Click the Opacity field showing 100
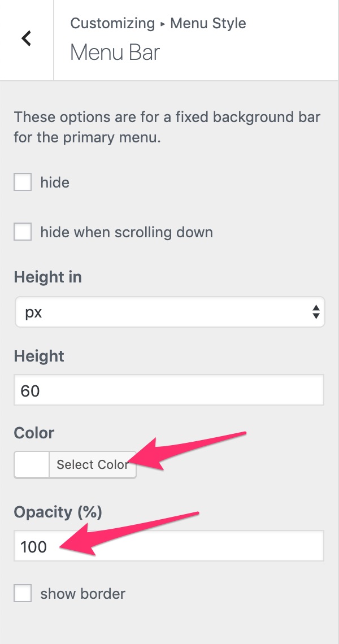This screenshot has width=339, height=644. pos(168,546)
